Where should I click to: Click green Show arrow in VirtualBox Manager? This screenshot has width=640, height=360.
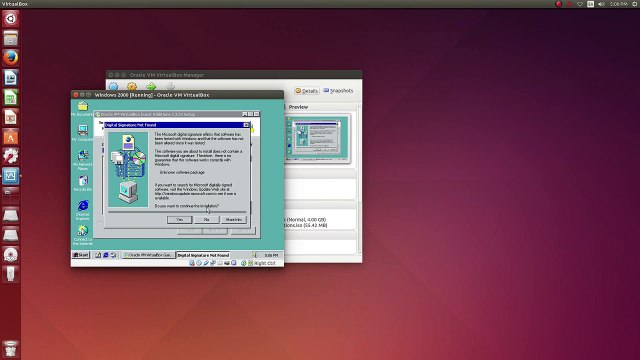point(151,87)
